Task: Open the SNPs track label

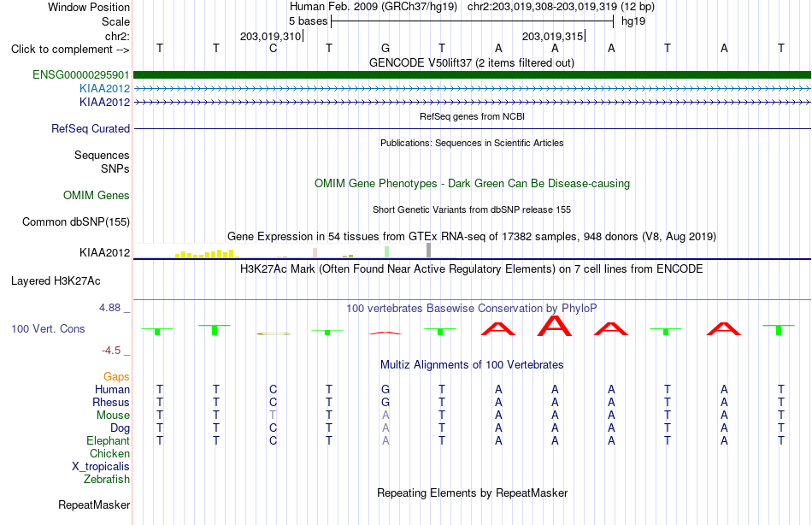Action: [115, 168]
